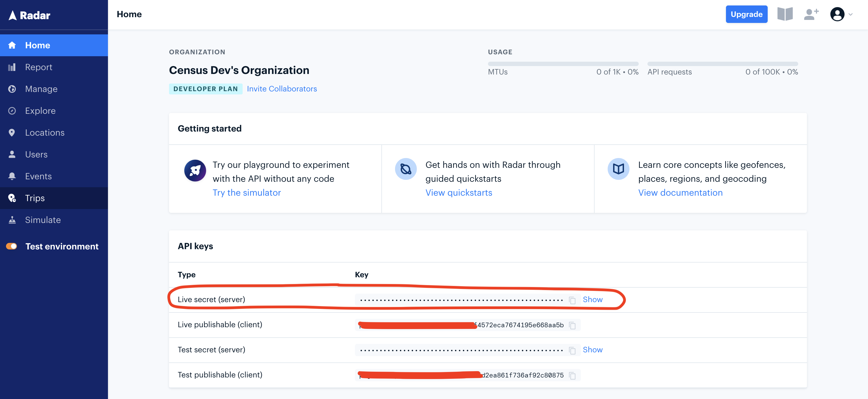Copy the Live publishable client key
The height and width of the screenshot is (399, 868).
pyautogui.click(x=572, y=325)
